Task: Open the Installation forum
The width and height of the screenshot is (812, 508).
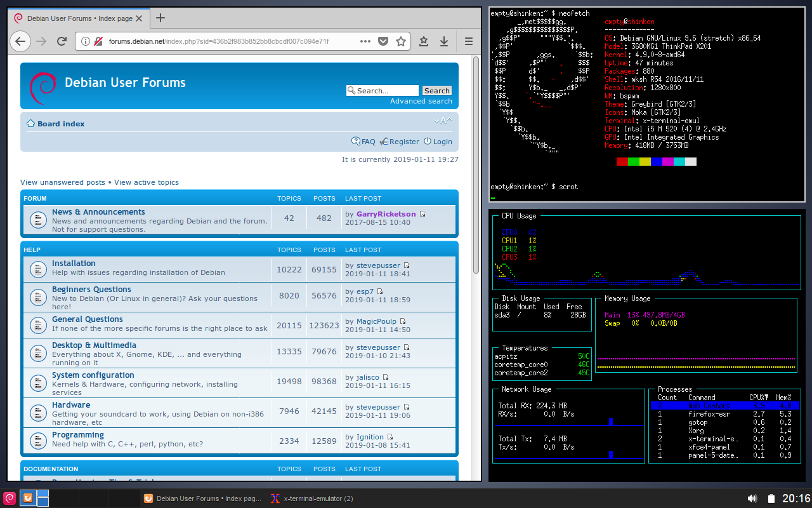Action: (x=74, y=264)
